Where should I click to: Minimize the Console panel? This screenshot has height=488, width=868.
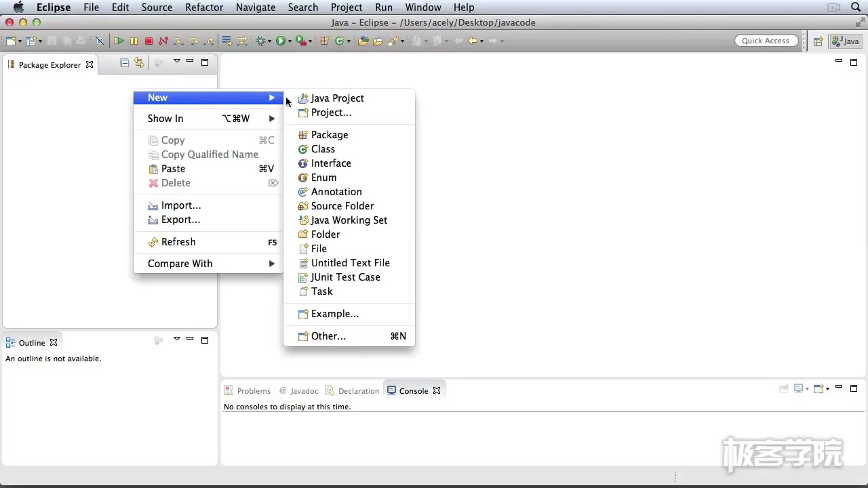point(839,388)
